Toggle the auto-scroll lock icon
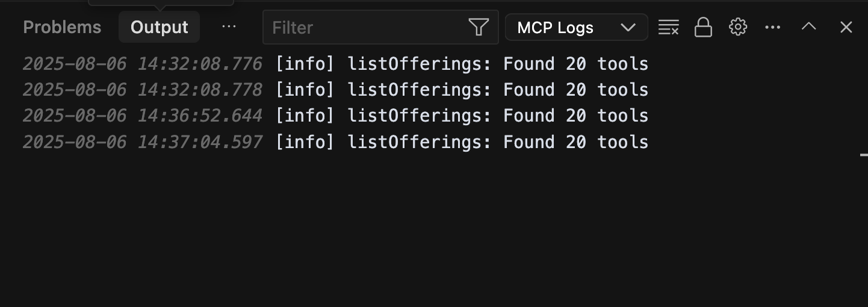Screen dimensions: 868x307 703,27
